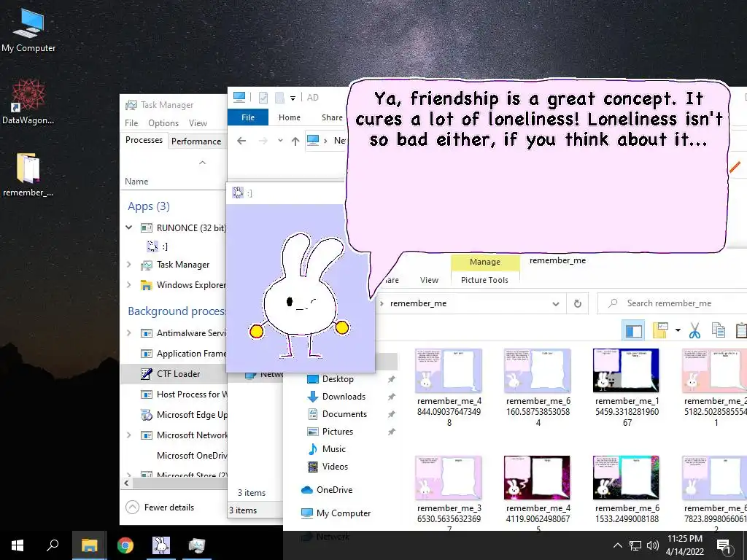Expand the Microsoft Network process row
Viewport: 747px width, 560px height.
click(128, 435)
